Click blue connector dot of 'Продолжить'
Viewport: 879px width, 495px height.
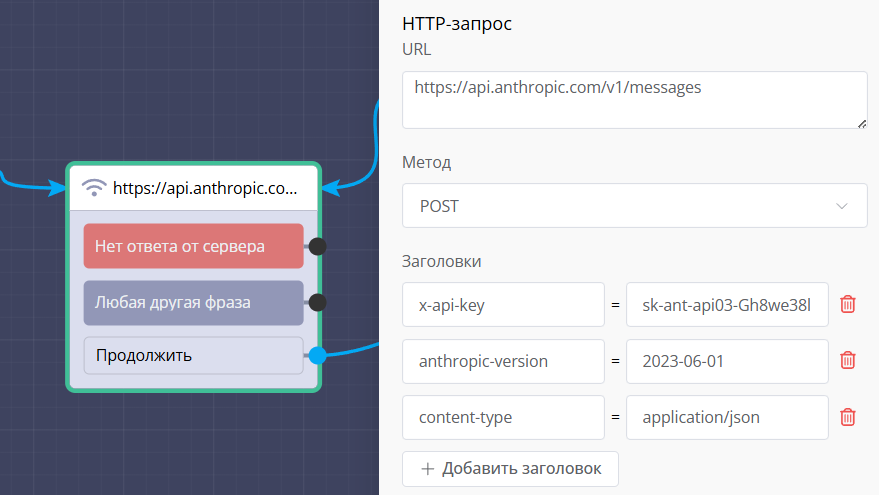[317, 355]
